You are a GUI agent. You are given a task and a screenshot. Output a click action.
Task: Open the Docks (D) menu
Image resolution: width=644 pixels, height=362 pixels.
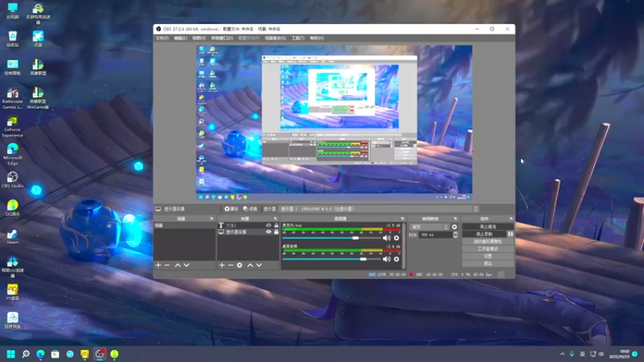click(222, 38)
